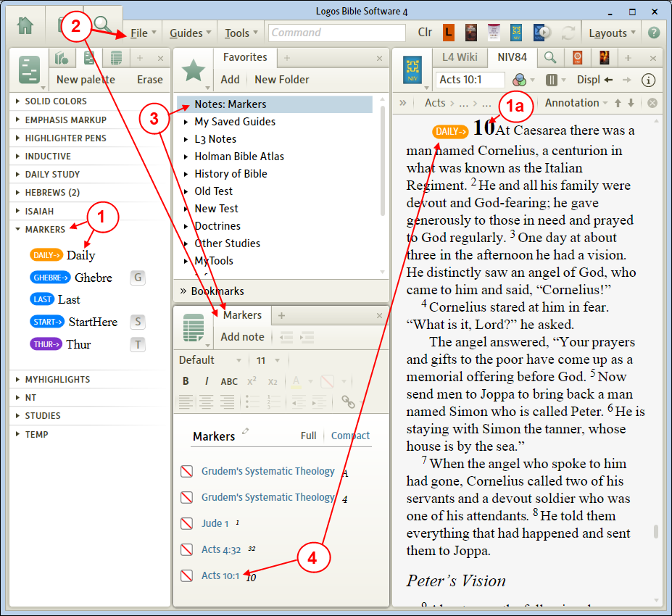This screenshot has width=672, height=616.
Task: Open search tab in Bible panel
Action: [x=550, y=57]
